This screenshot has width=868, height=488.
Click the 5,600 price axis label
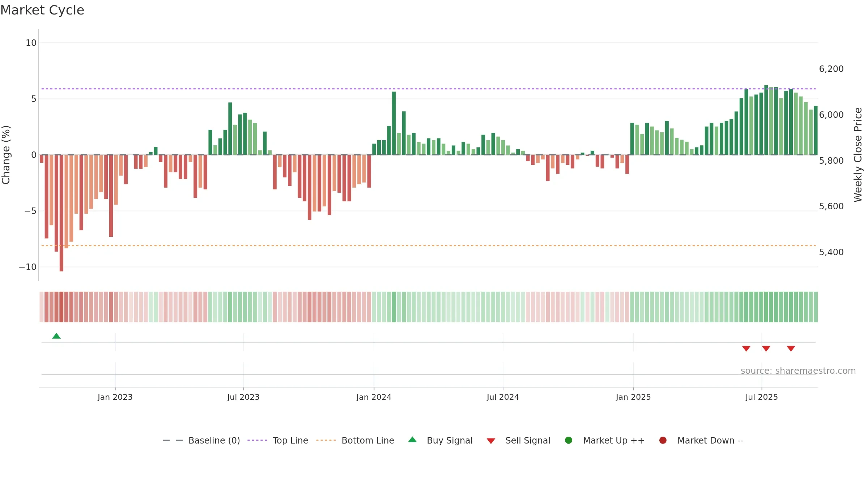tap(831, 206)
